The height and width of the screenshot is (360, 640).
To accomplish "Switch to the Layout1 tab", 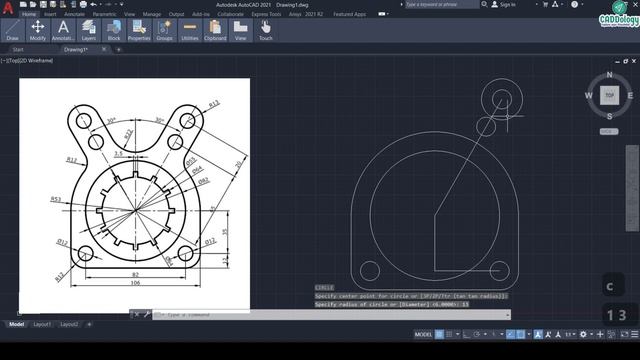I will point(42,324).
